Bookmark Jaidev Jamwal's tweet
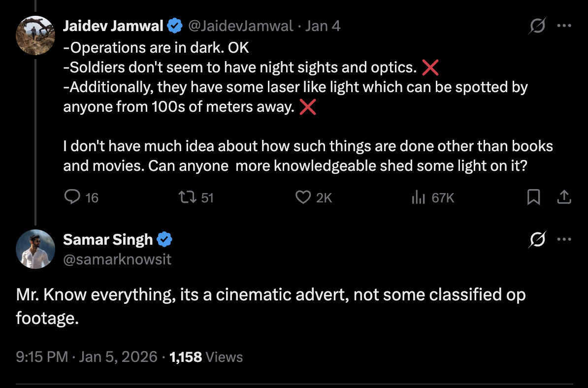The height and width of the screenshot is (388, 588). (x=533, y=197)
